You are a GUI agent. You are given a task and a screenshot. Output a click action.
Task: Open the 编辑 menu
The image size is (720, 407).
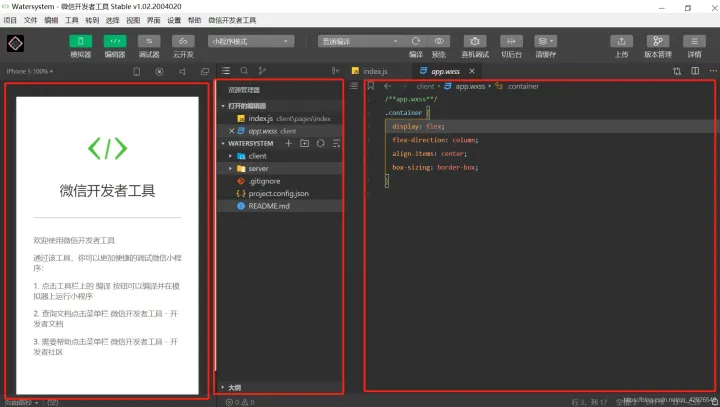point(51,20)
